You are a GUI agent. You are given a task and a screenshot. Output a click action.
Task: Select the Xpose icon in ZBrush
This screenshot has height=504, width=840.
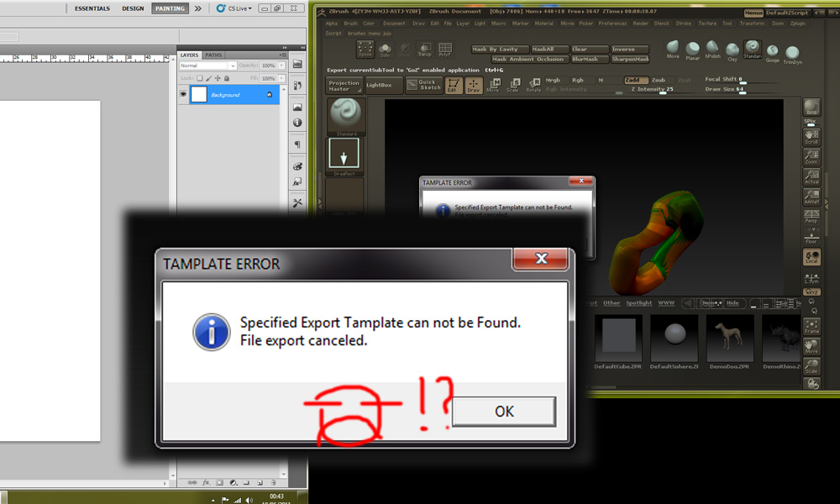[365, 50]
